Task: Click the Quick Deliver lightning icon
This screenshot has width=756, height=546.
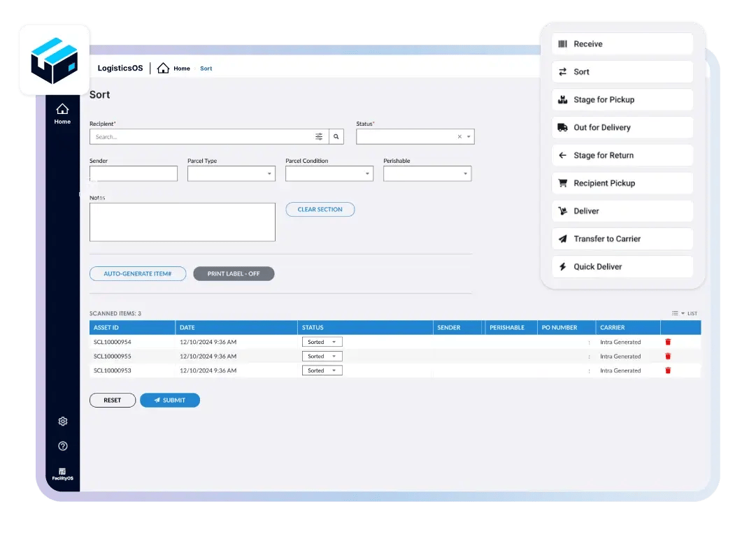Action: [563, 267]
